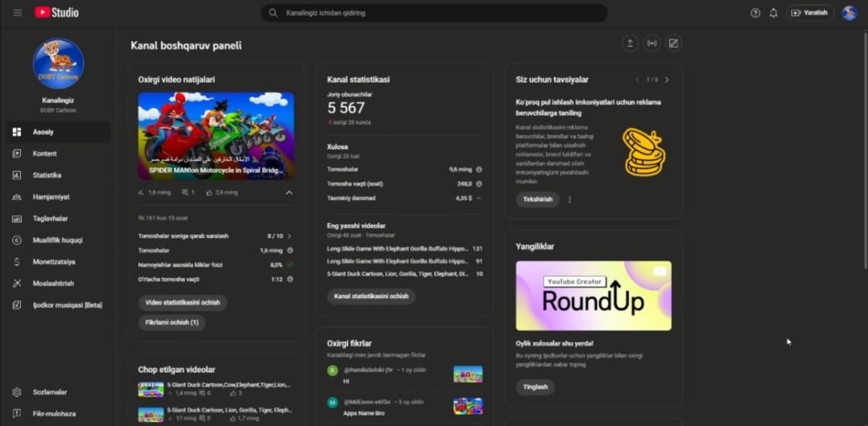868x426 pixels.
Task: Click info icon next to 9,6 ming
Action: point(479,169)
